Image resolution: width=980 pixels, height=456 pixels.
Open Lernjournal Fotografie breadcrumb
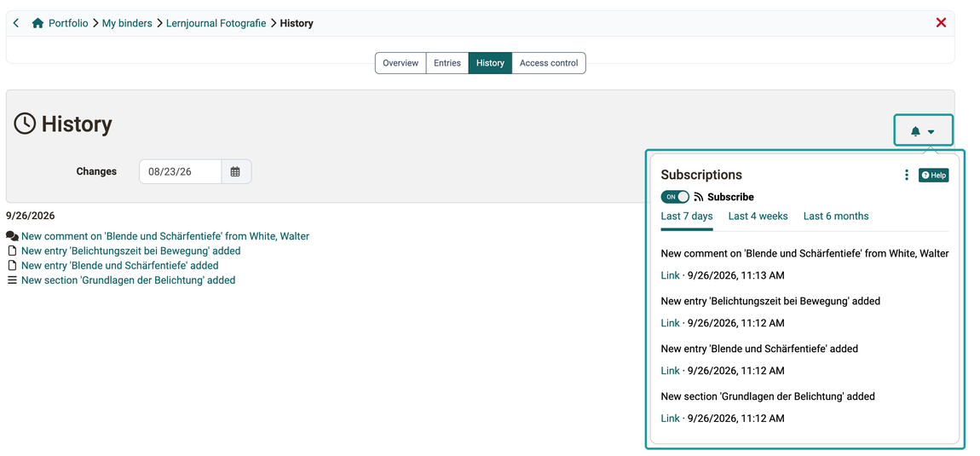click(216, 23)
